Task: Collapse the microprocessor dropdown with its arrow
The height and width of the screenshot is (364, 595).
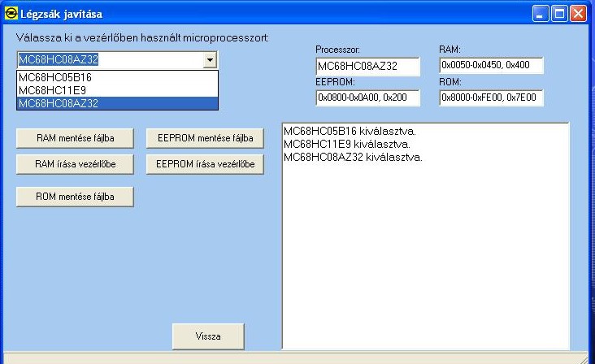Action: click(210, 60)
